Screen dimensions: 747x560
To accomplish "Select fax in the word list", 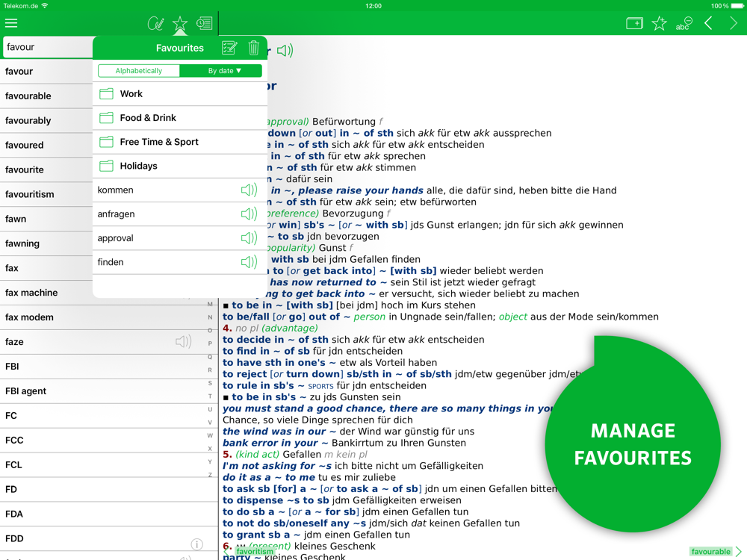I will tap(46, 268).
